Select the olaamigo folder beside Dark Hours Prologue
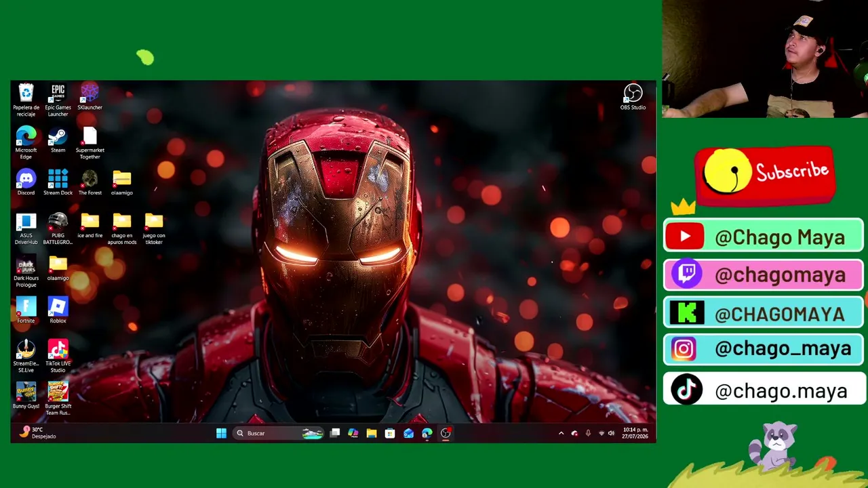 (58, 268)
